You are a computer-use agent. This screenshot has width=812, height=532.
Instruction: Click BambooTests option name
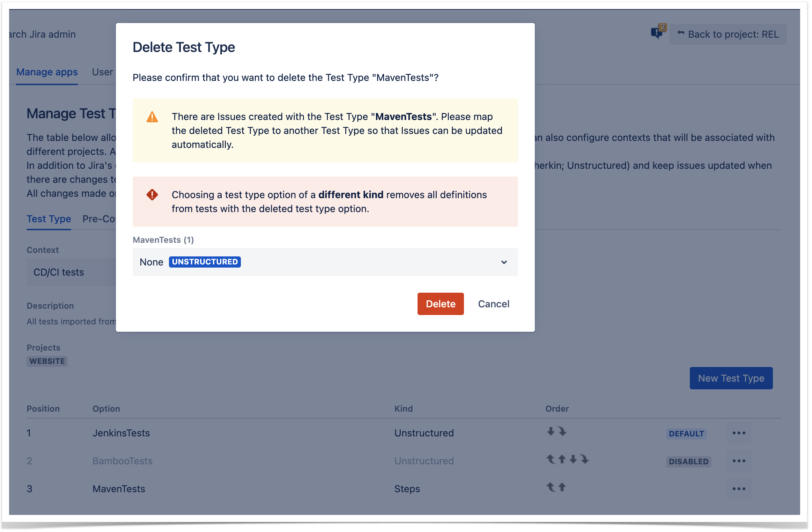tap(122, 461)
